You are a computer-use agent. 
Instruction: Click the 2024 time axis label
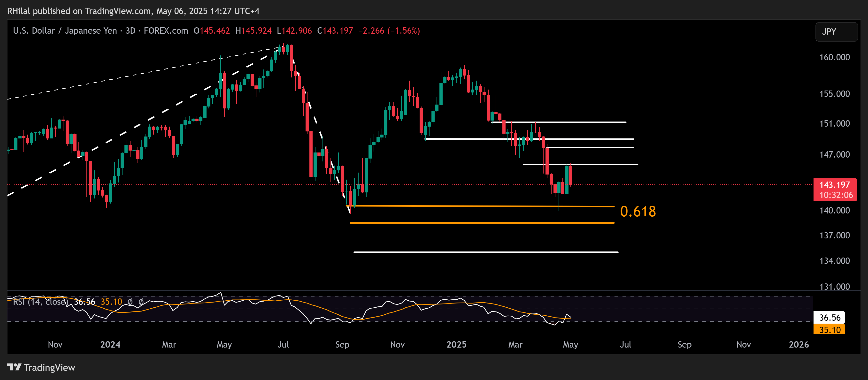click(x=110, y=344)
